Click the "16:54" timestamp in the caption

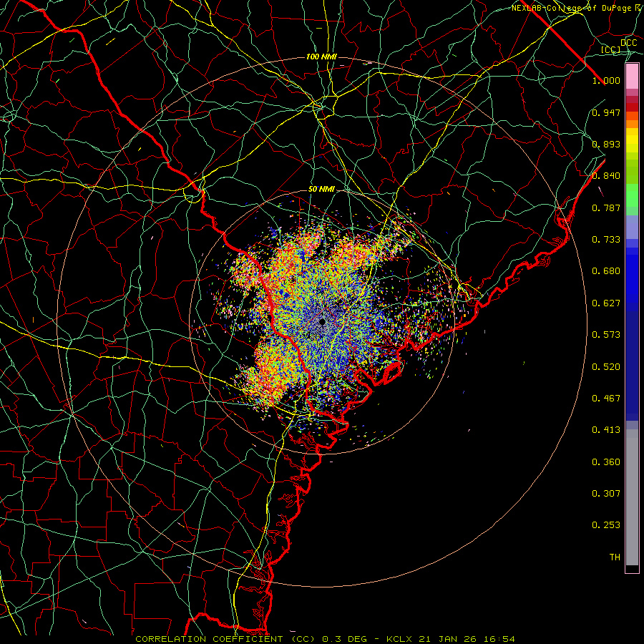click(499, 639)
